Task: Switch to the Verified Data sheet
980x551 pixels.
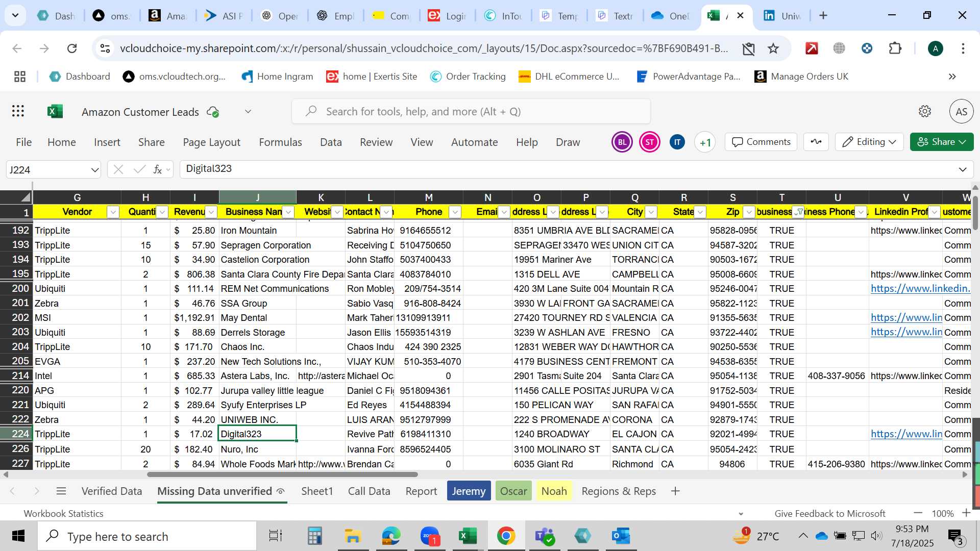Action: [x=112, y=491]
